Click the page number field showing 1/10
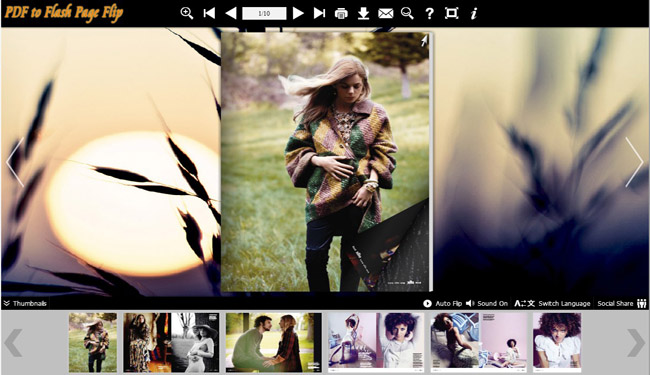The image size is (650, 375). tap(264, 13)
